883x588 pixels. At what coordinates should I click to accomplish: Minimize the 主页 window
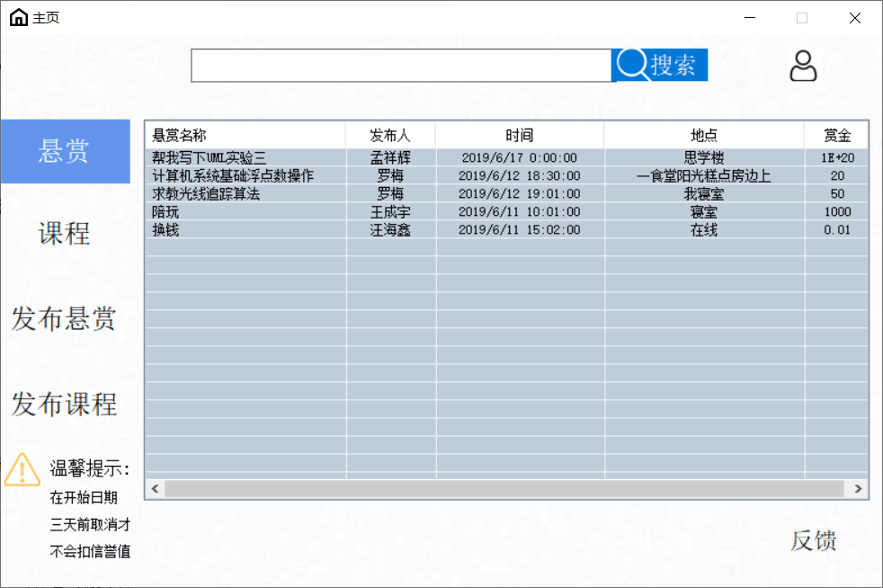(x=750, y=17)
